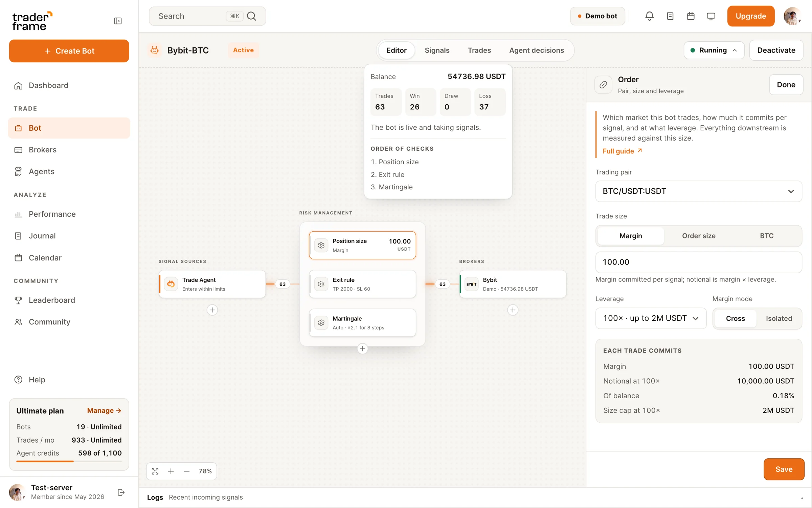Viewport: 812px width, 508px height.
Task: Collapse the sidebar panel icon
Action: pyautogui.click(x=118, y=21)
